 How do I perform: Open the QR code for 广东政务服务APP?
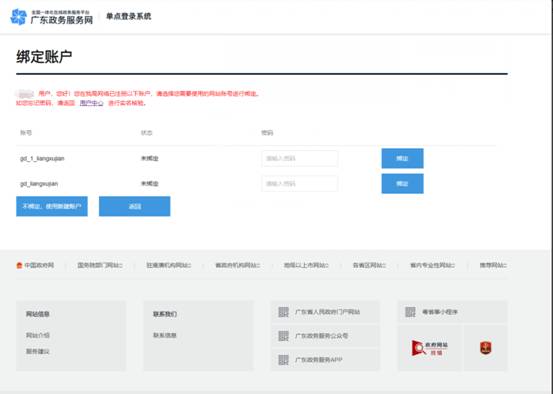click(x=283, y=360)
